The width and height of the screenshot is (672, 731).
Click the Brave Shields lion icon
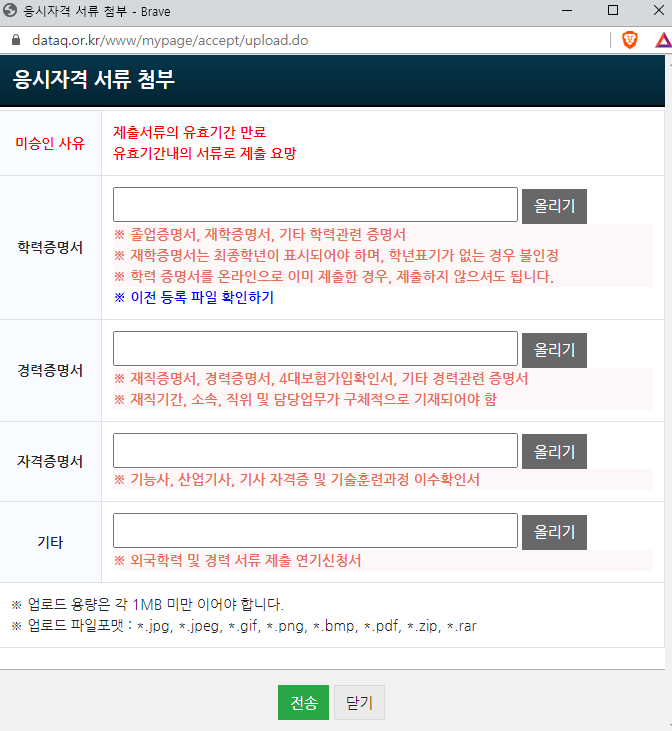(630, 40)
